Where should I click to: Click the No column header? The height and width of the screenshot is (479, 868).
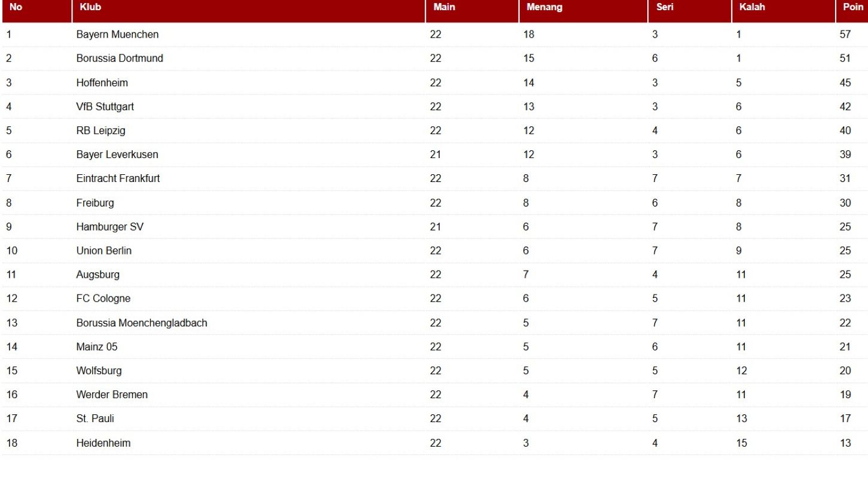tap(16, 7)
